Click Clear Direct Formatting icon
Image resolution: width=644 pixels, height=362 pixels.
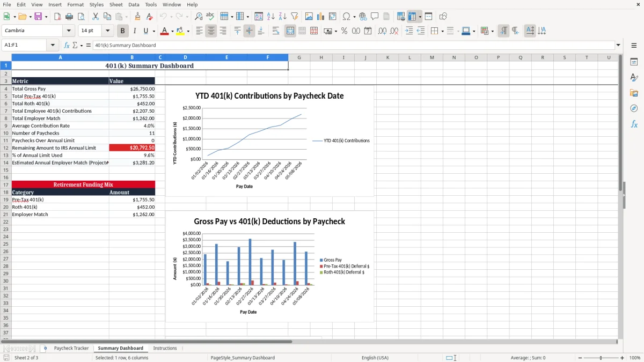150,17
